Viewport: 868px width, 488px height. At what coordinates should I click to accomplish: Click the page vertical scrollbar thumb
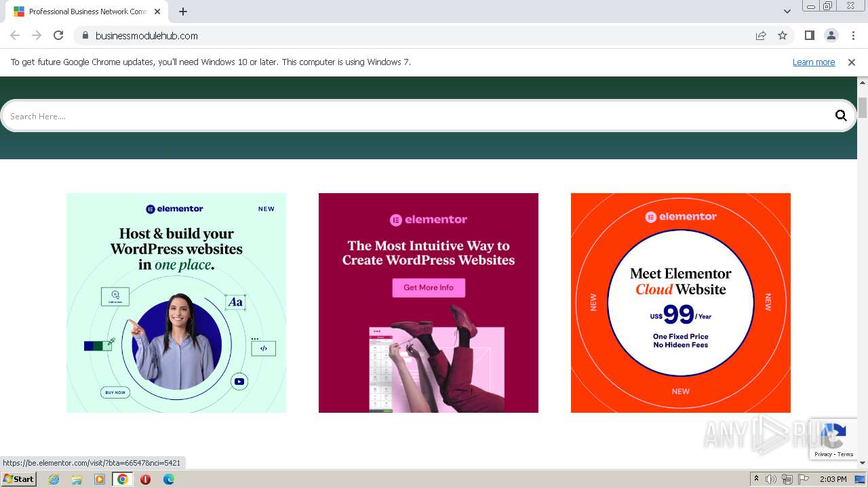(x=863, y=108)
